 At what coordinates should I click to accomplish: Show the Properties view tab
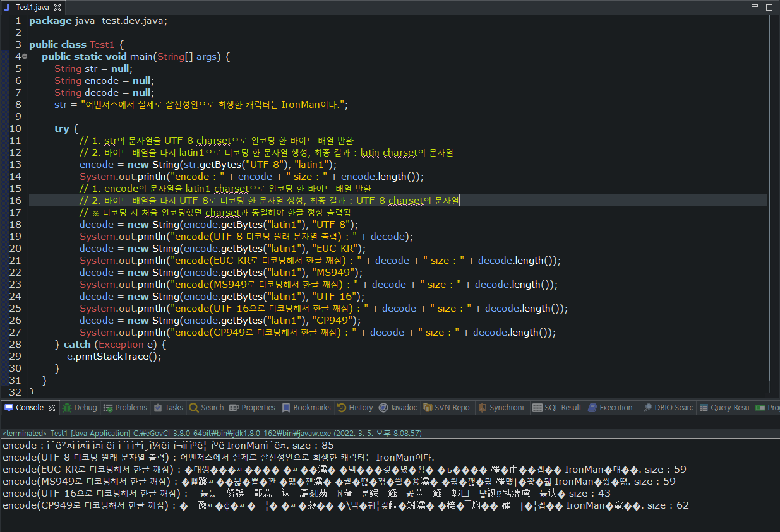[253, 408]
